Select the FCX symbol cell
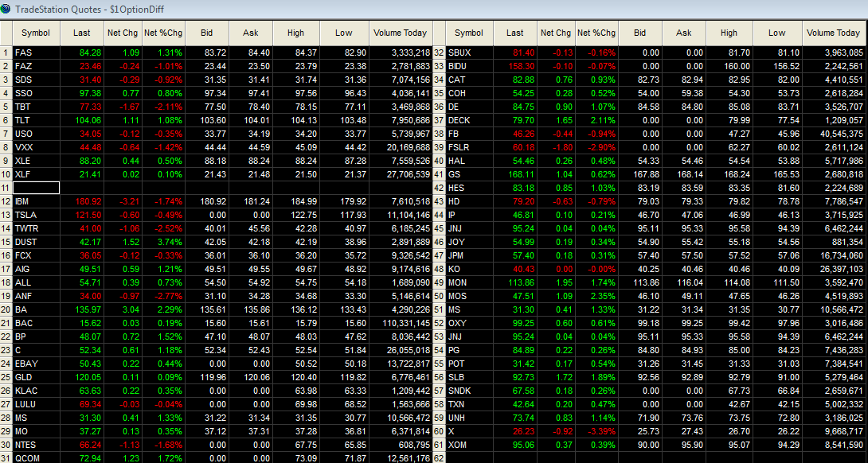Viewport: 868px width, 463px height. tap(36, 255)
